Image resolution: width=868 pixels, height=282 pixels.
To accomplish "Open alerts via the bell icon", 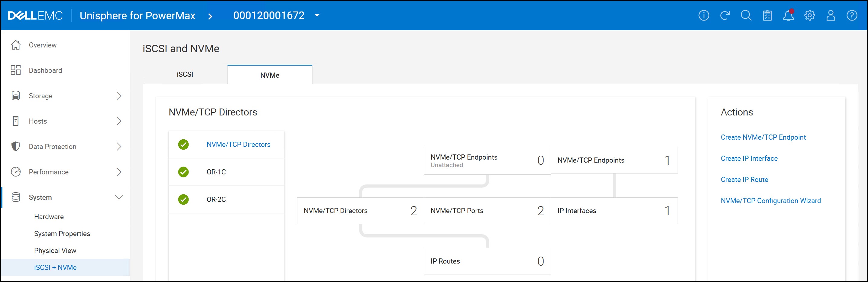I will point(789,15).
